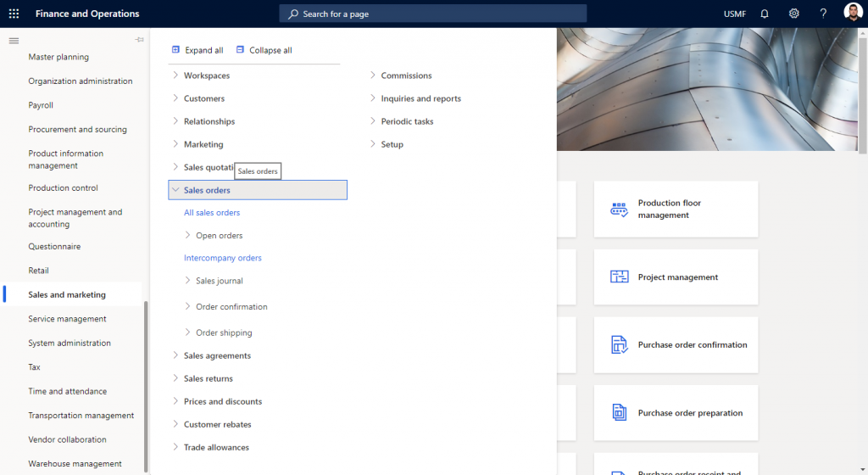Click the Collapse all button
Screen dimensions: 868x475
pos(264,50)
